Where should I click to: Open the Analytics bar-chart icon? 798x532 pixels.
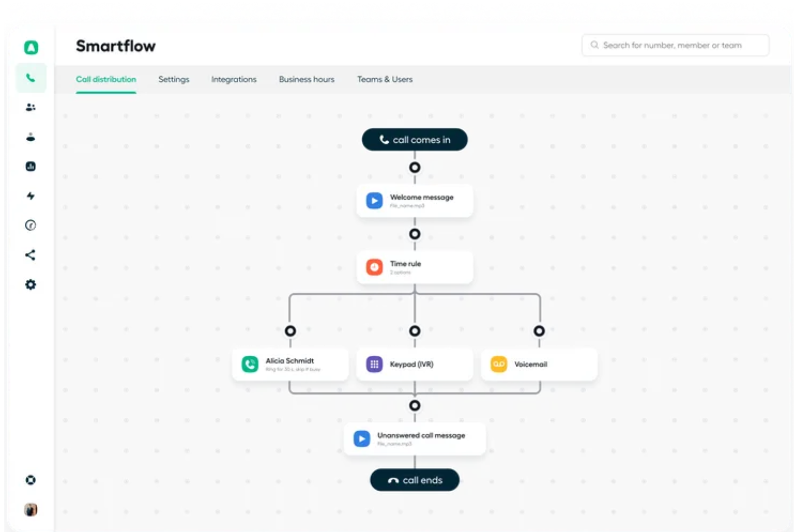coord(31,167)
